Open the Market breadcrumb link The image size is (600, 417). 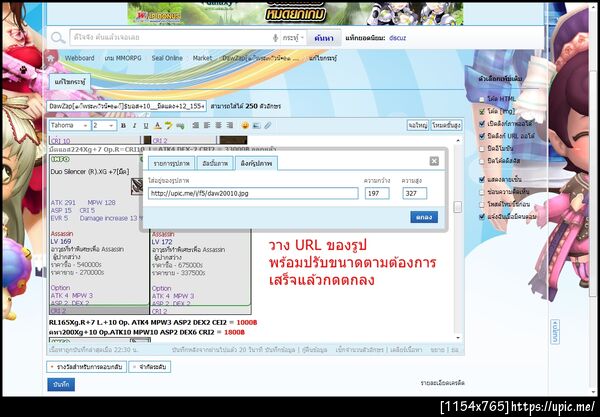(202, 58)
